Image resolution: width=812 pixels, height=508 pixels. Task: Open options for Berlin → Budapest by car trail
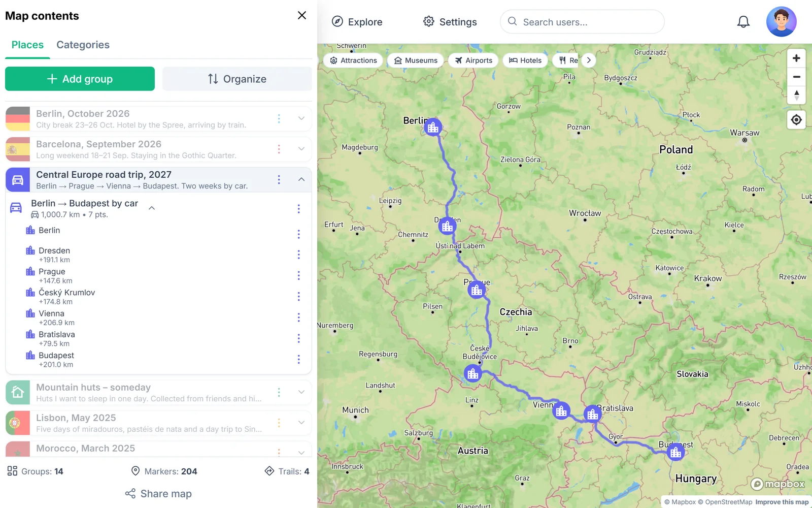[x=298, y=209]
